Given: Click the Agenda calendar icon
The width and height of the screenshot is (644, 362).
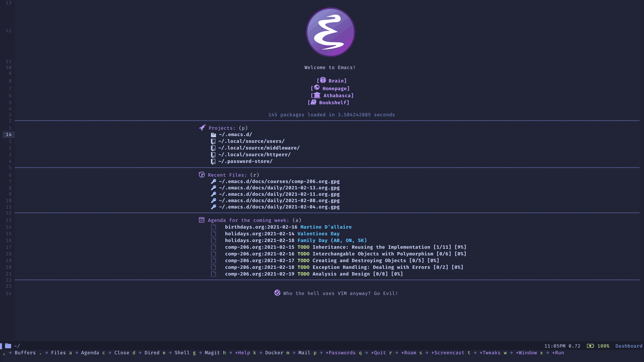Looking at the screenshot, I should [x=201, y=220].
